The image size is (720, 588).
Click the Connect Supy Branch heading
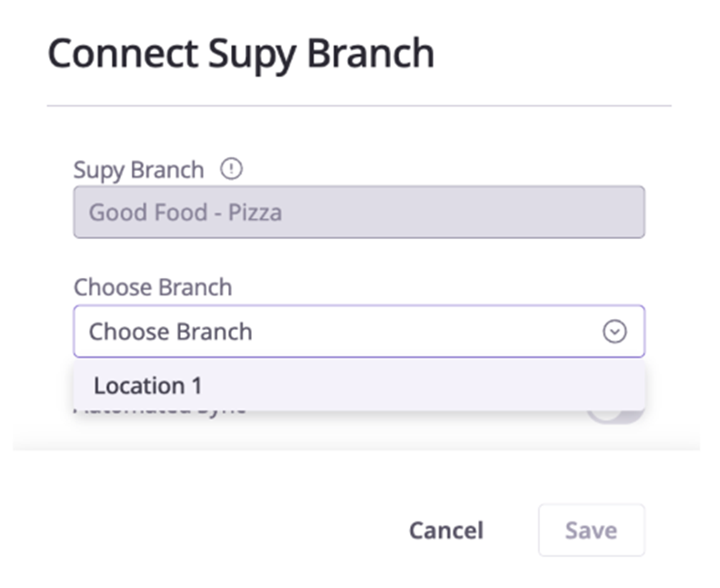pos(240,55)
